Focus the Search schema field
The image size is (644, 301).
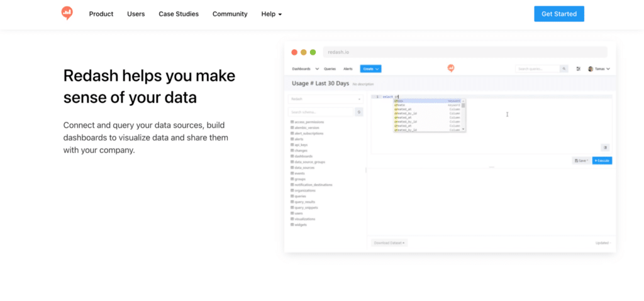(321, 112)
